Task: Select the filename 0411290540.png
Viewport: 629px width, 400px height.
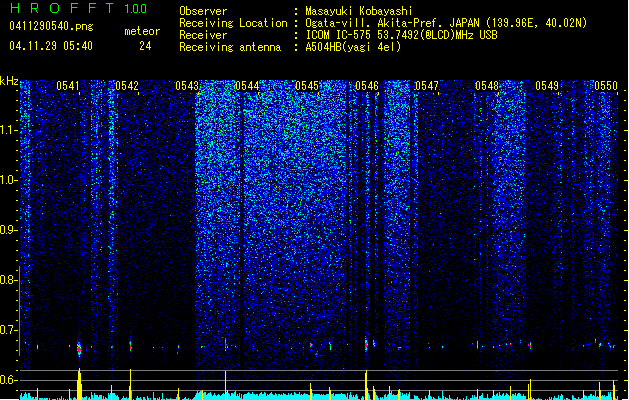Action: click(x=51, y=26)
